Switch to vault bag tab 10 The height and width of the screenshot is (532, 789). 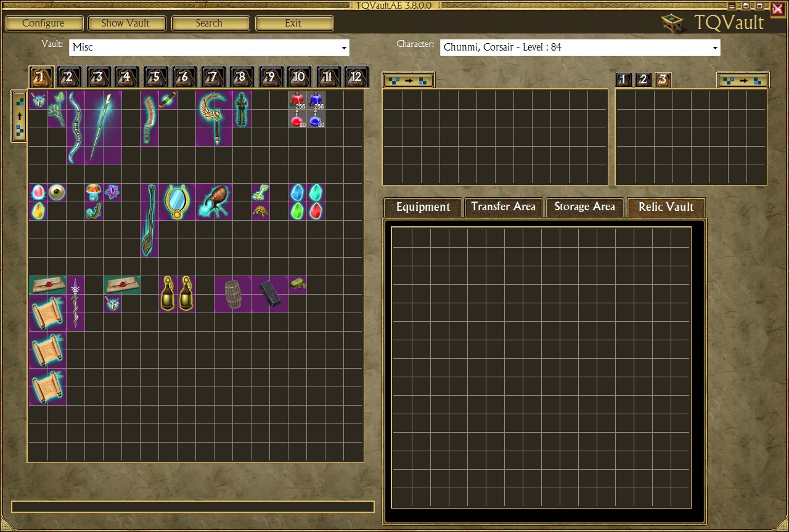299,77
